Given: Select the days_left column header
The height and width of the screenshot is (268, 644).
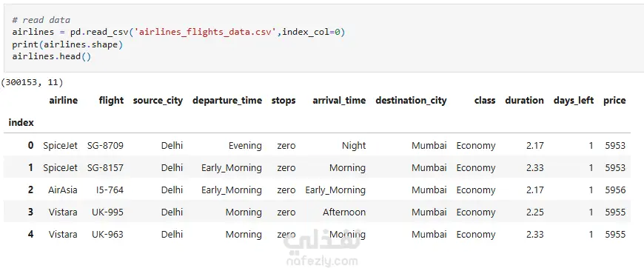Looking at the screenshot, I should (574, 101).
